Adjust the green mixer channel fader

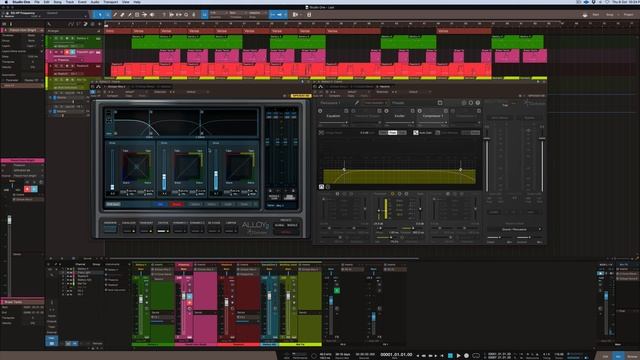point(141,300)
